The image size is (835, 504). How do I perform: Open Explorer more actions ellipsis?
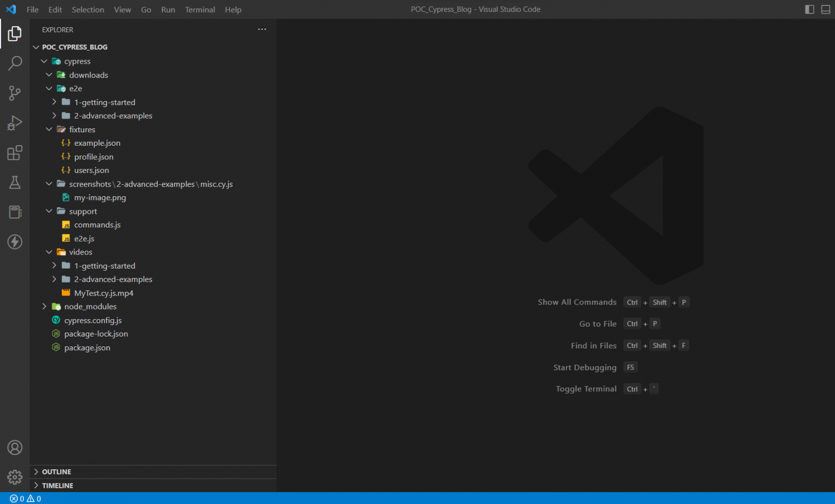(x=262, y=29)
